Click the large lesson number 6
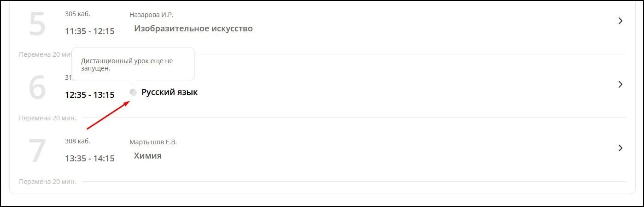This screenshot has width=644, height=207. tap(37, 88)
